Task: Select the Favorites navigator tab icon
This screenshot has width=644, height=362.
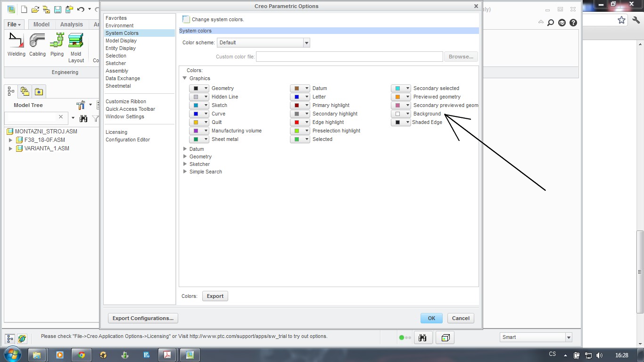Action: (x=39, y=91)
